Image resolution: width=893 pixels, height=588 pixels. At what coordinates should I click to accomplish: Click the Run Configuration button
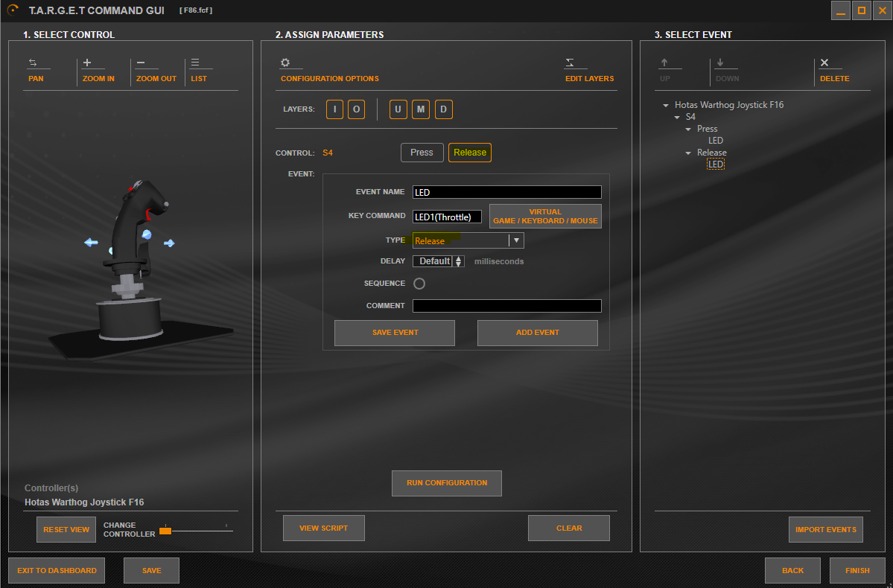click(x=446, y=483)
